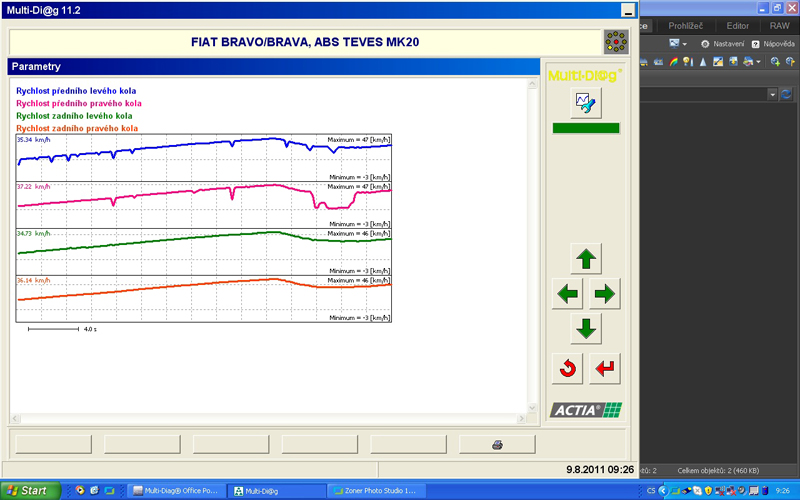
Task: Click the 9.8.2011 09:26 date in status bar
Action: (600, 469)
